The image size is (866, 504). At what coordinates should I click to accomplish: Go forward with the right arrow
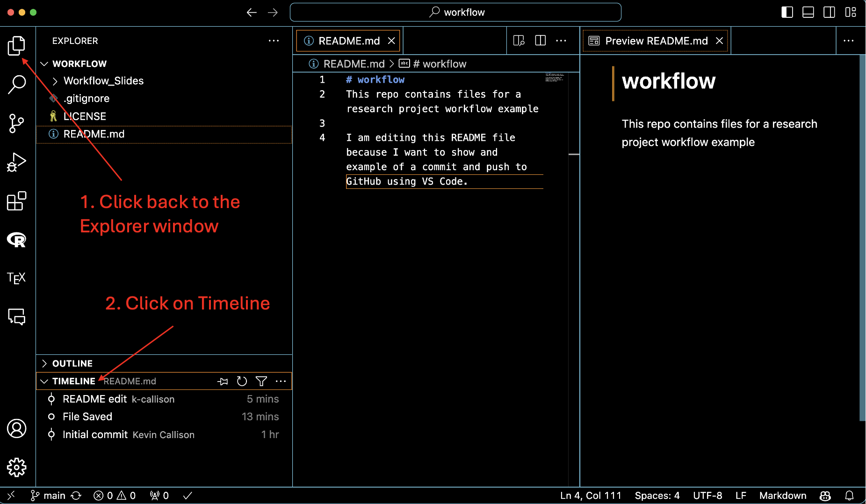tap(273, 12)
